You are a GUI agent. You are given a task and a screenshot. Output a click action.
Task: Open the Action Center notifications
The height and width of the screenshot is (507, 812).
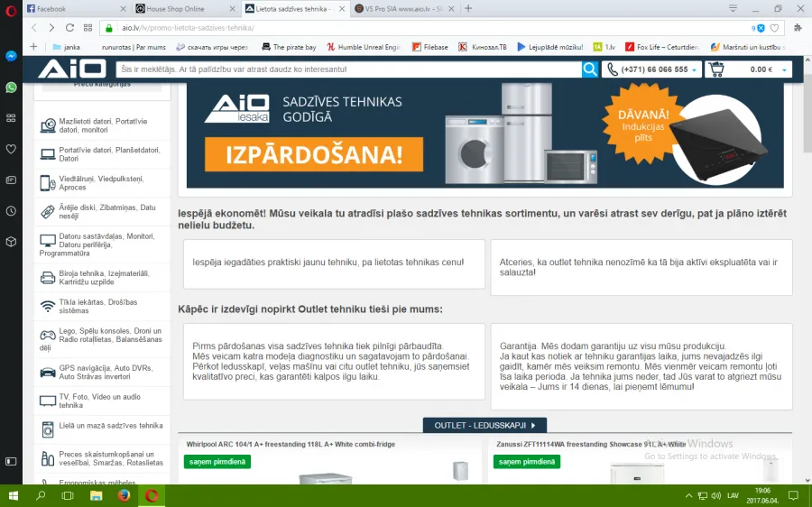tap(793, 495)
